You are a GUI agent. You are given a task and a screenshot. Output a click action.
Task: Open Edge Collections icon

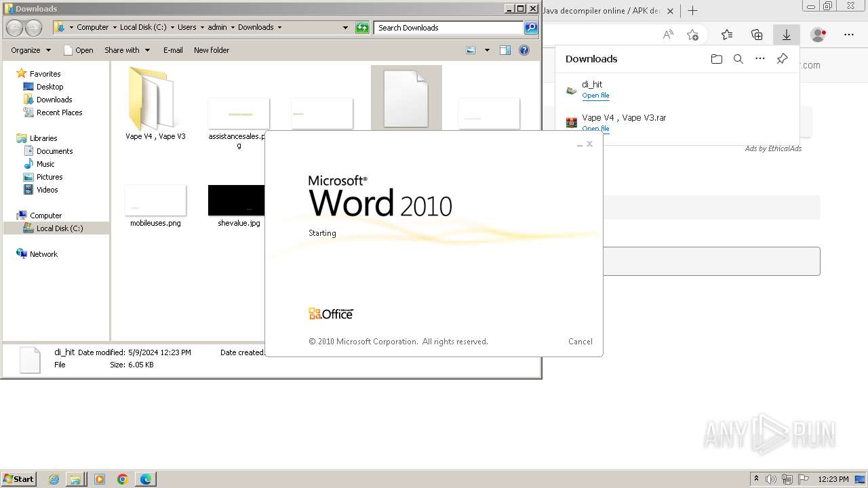(757, 35)
